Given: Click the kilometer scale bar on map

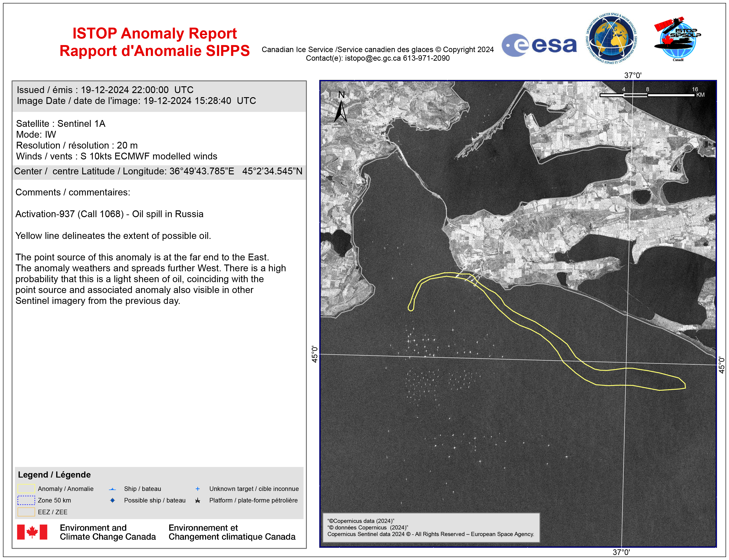Looking at the screenshot, I should 647,95.
